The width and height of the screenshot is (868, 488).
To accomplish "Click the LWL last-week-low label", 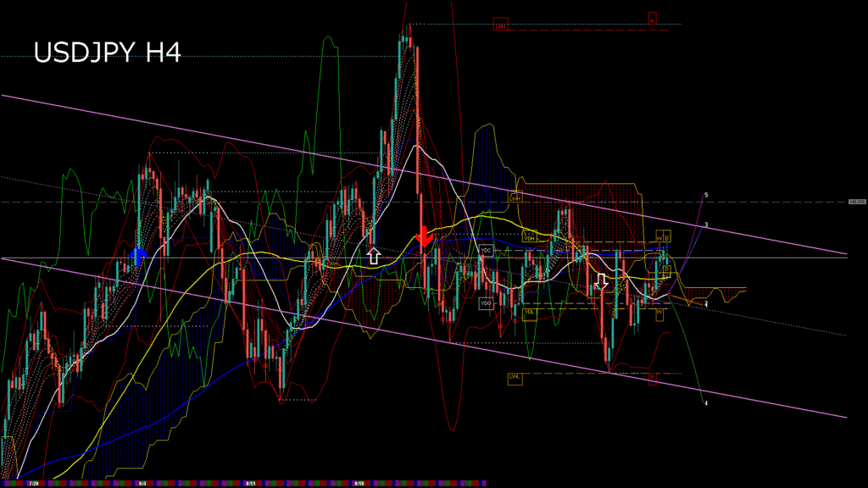I will click(x=515, y=377).
